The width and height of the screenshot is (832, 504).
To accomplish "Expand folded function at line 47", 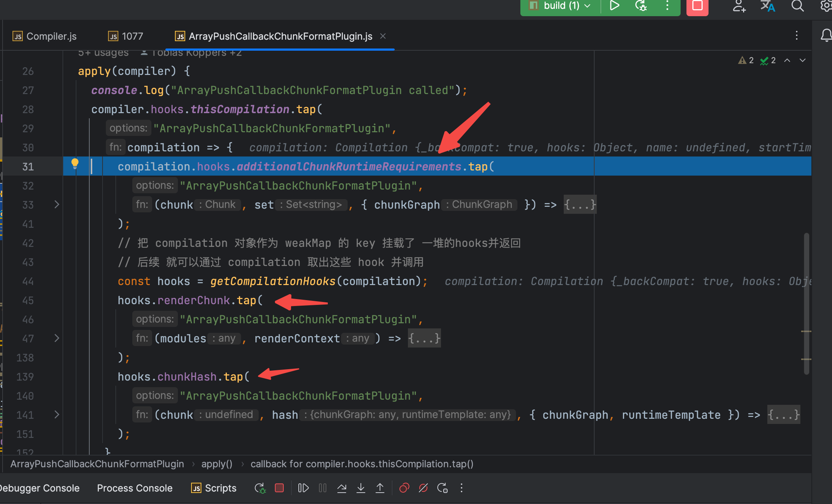I will click(57, 338).
